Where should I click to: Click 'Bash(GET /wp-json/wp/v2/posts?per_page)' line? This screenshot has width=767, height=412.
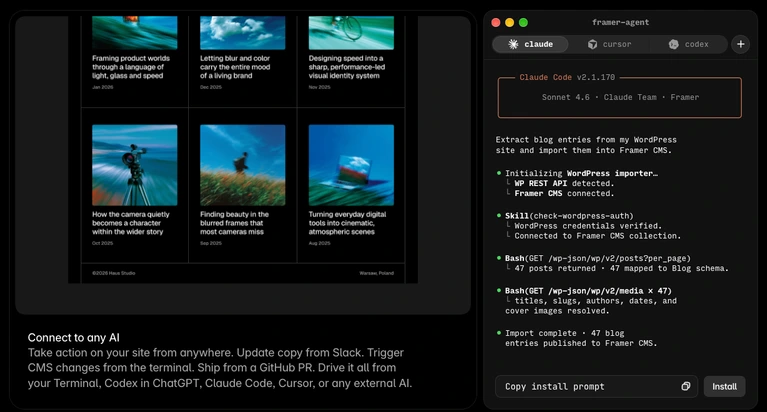point(598,258)
